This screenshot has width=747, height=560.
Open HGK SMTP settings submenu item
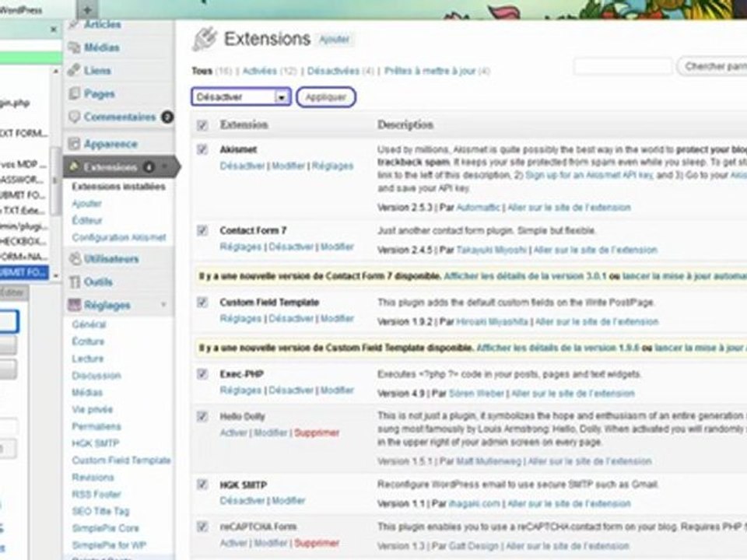[x=95, y=443]
